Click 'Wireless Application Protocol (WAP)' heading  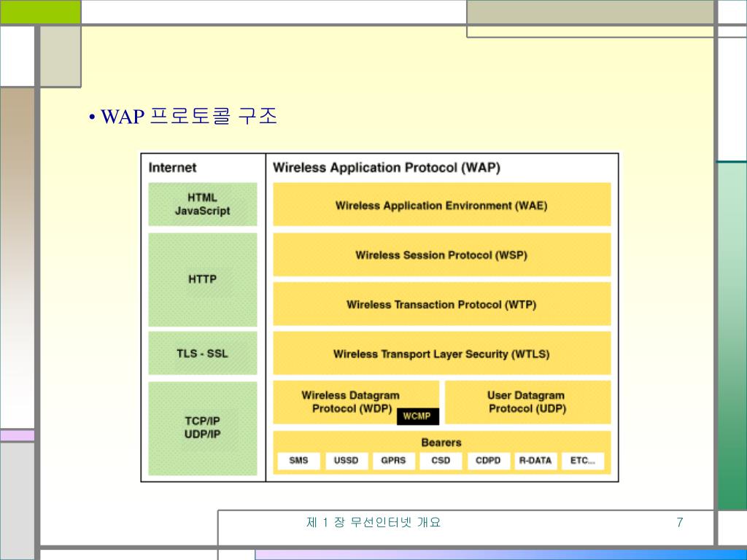click(x=387, y=168)
